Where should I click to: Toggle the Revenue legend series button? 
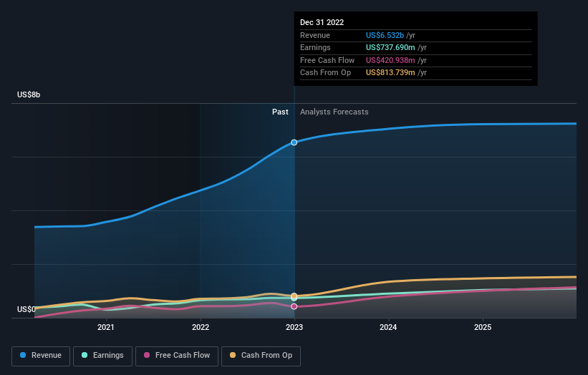point(42,355)
